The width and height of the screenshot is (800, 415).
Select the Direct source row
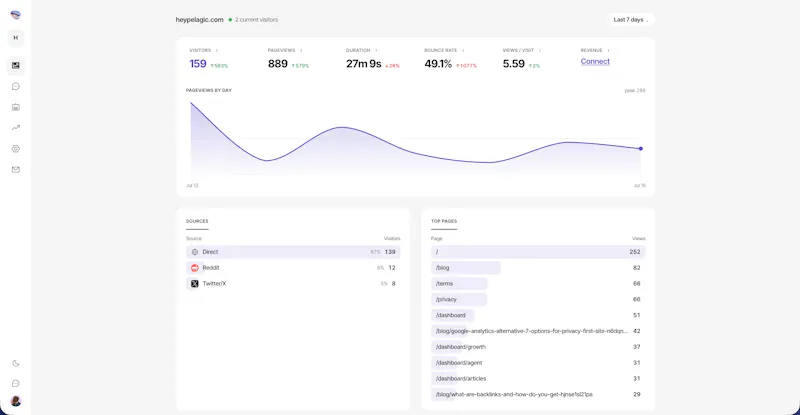pyautogui.click(x=293, y=252)
